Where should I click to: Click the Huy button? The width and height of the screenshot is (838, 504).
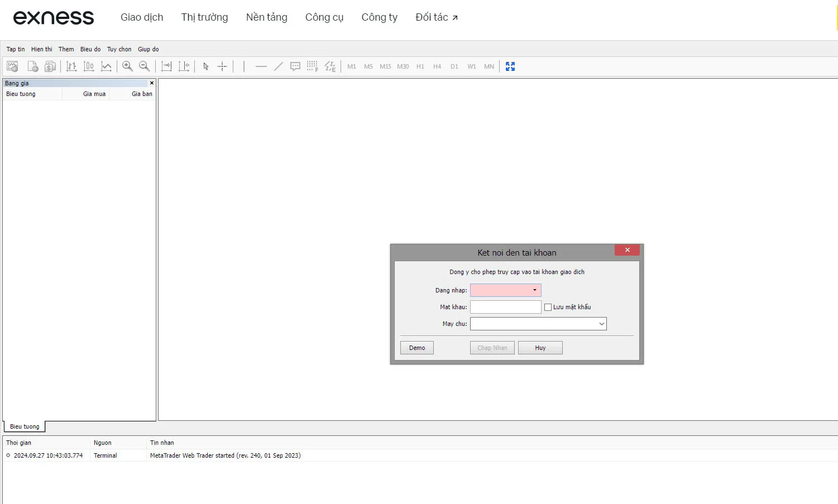pos(540,348)
